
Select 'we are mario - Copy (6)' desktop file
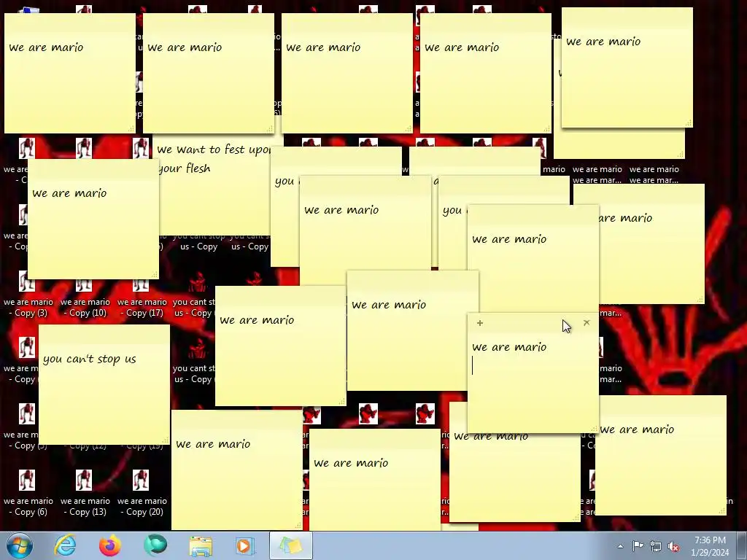[28, 494]
